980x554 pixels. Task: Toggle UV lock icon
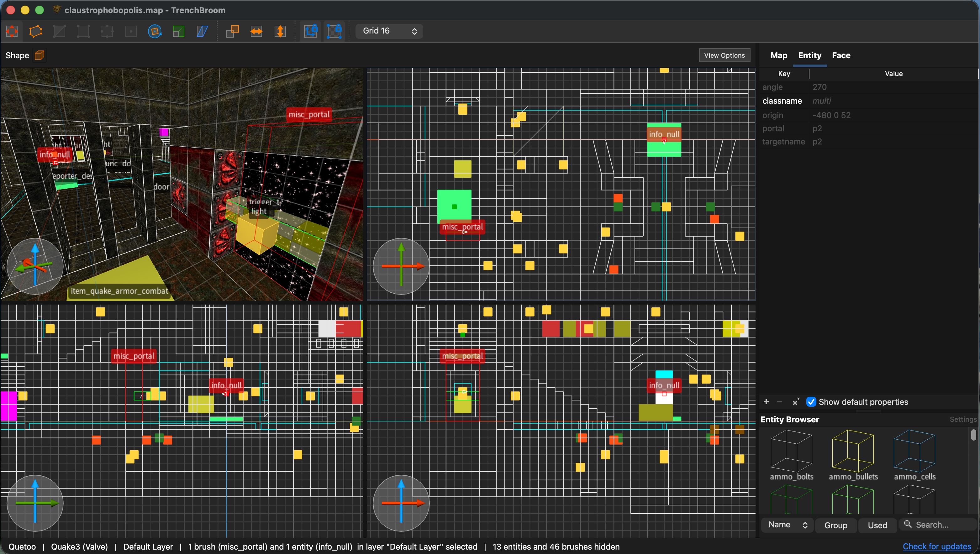click(335, 31)
